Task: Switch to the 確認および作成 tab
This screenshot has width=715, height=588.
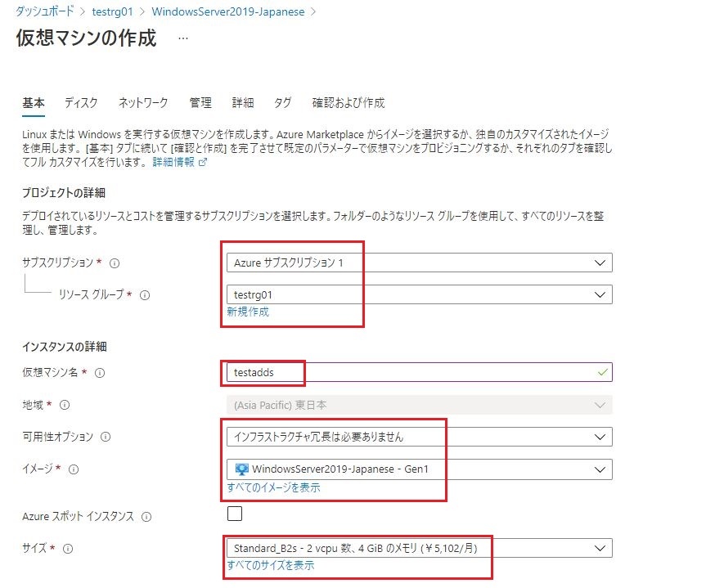Action: [349, 103]
